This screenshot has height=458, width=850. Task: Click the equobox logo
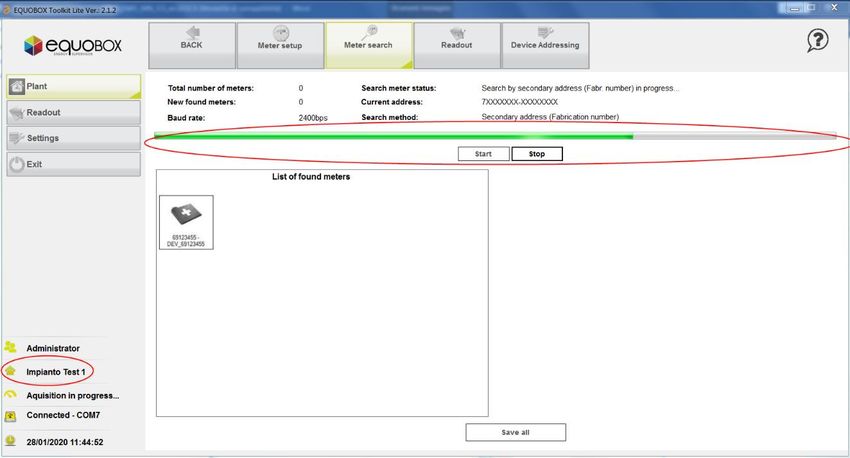point(73,46)
